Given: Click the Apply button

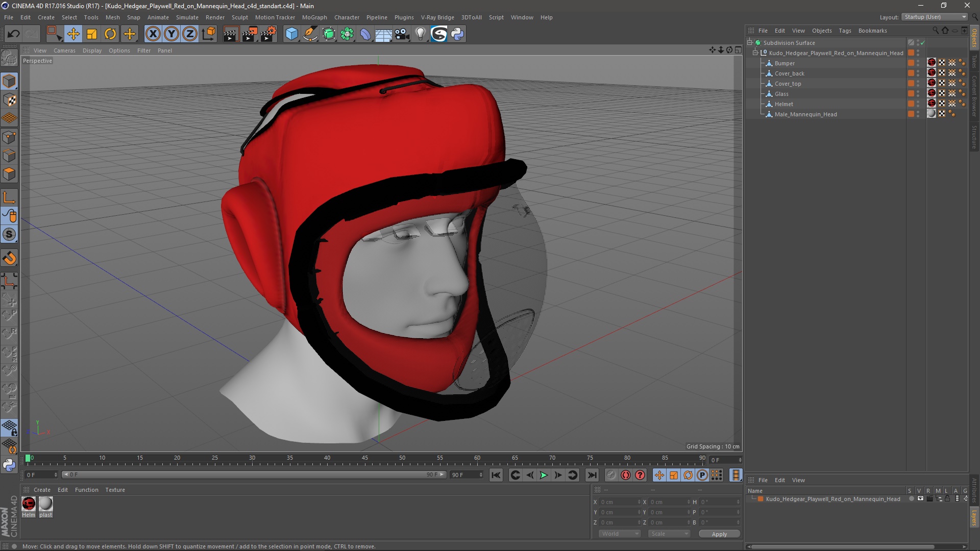Looking at the screenshot, I should click(x=719, y=534).
